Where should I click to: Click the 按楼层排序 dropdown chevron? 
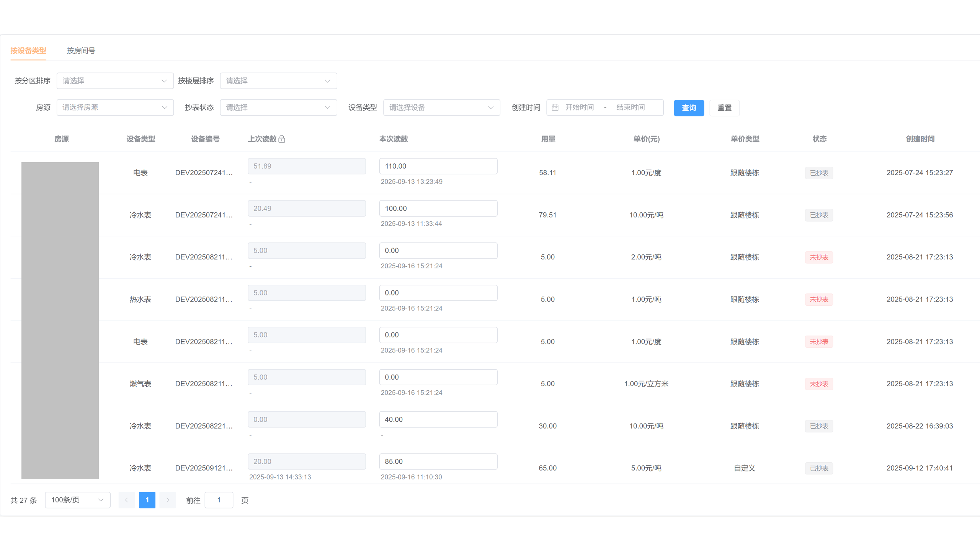coord(327,81)
